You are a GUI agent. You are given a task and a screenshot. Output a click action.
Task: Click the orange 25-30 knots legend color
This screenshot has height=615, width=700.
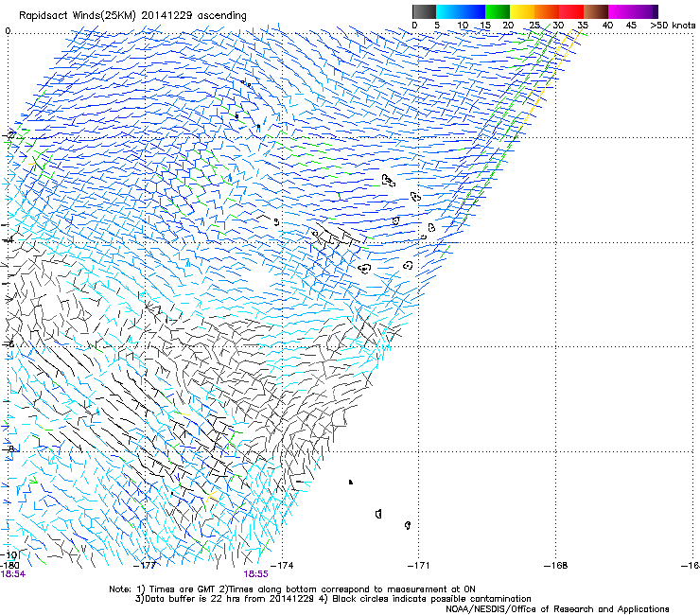pos(547,11)
